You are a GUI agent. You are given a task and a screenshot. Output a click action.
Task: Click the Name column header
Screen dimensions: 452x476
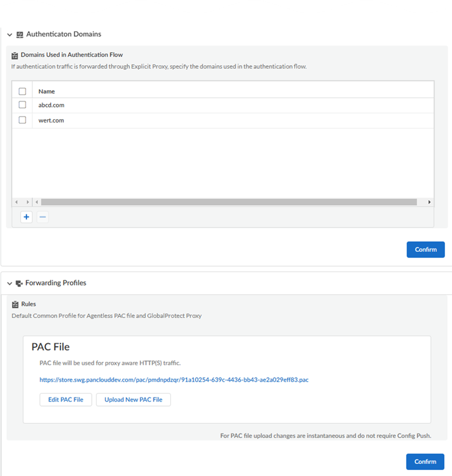click(47, 91)
